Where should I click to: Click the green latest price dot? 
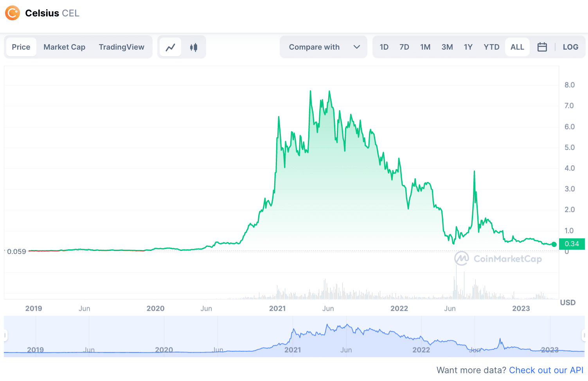(x=554, y=244)
